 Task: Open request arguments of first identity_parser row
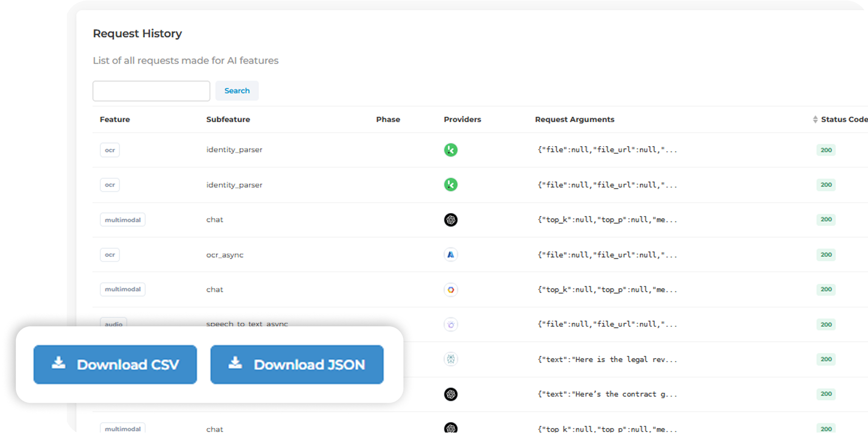pyautogui.click(x=607, y=150)
